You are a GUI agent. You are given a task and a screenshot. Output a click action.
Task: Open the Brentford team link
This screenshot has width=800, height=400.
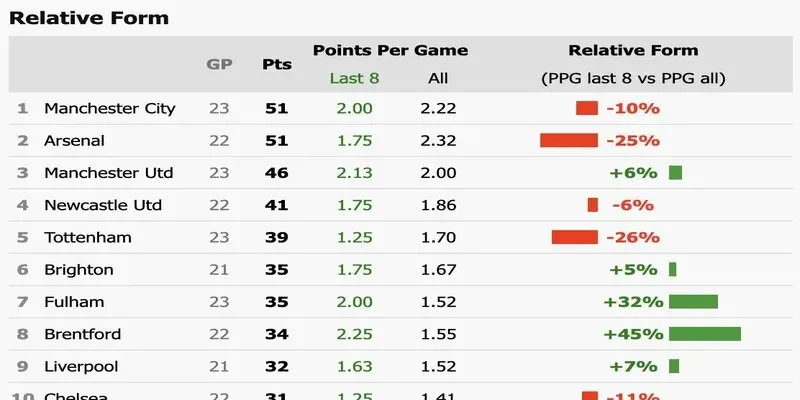pyautogui.click(x=83, y=333)
